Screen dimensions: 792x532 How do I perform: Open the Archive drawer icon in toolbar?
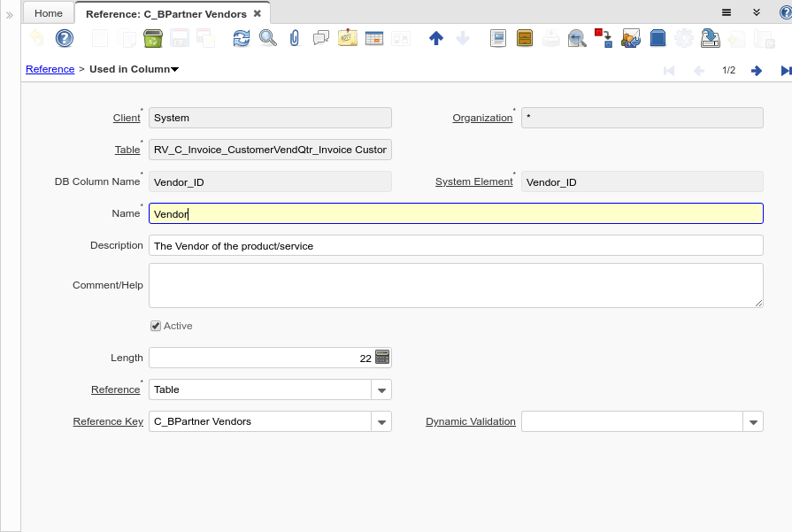pos(525,38)
